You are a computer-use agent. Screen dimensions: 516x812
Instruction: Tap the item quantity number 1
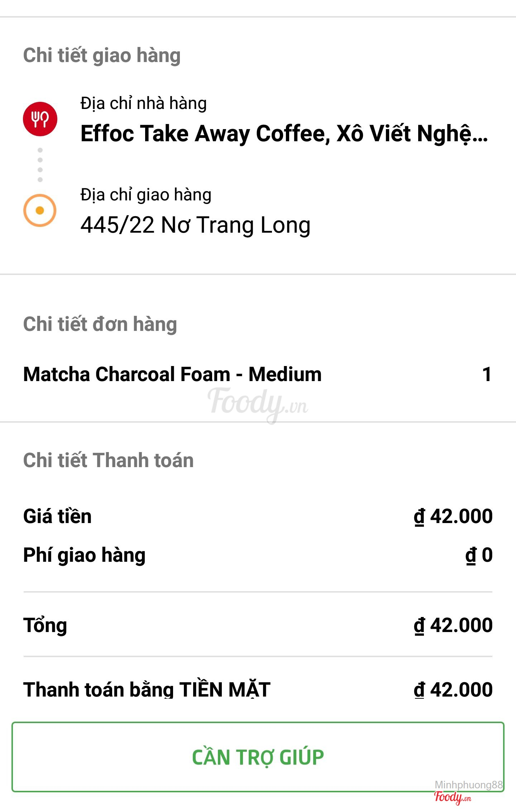(x=487, y=374)
